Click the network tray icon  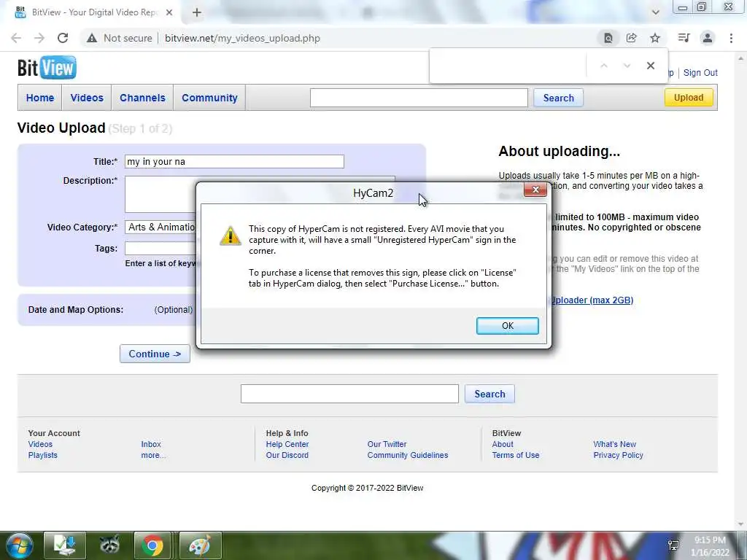click(x=673, y=545)
